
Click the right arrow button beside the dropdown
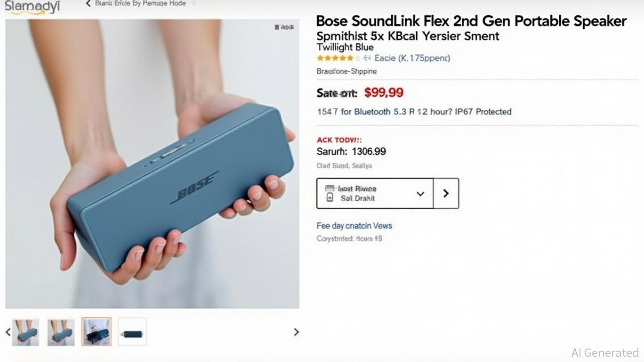(x=446, y=193)
